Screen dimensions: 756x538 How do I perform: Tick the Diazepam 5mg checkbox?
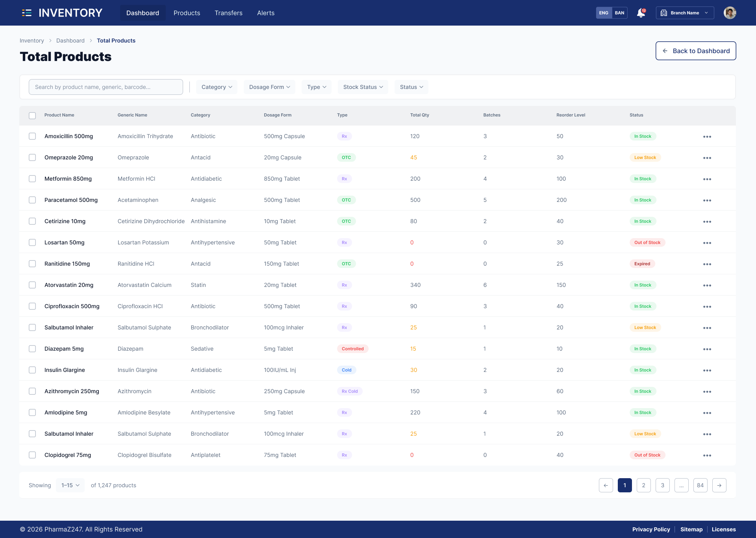[32, 349]
